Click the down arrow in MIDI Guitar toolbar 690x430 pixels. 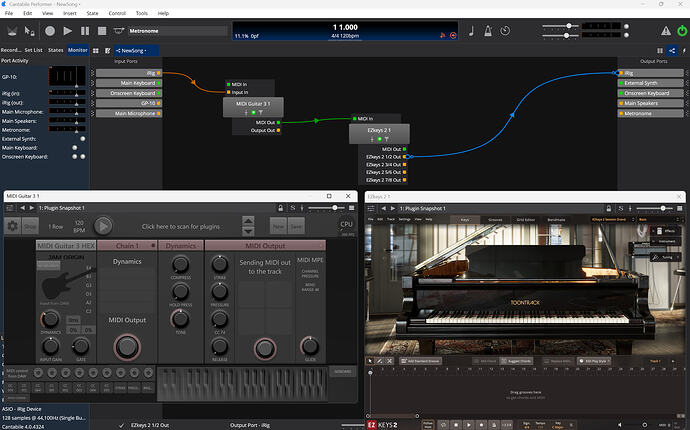click(248, 231)
